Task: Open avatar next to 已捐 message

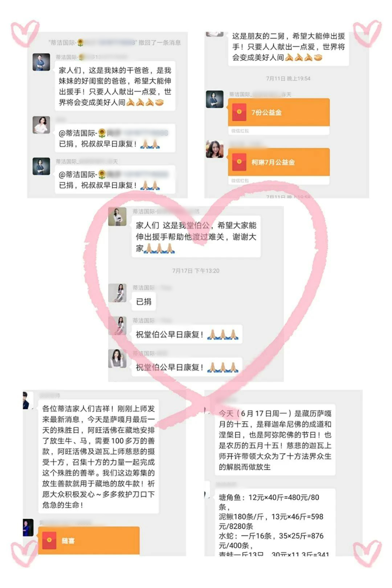Action: click(118, 293)
